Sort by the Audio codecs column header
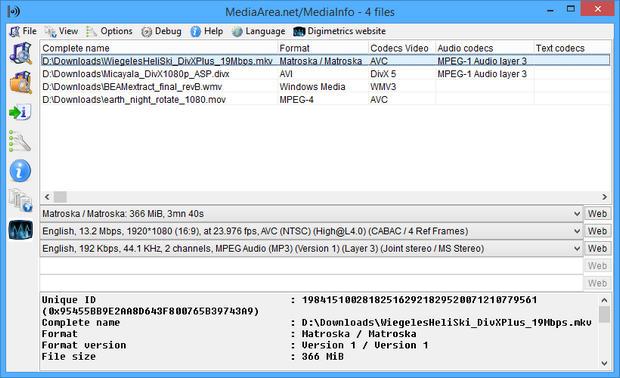The height and width of the screenshot is (378, 620). 485,48
